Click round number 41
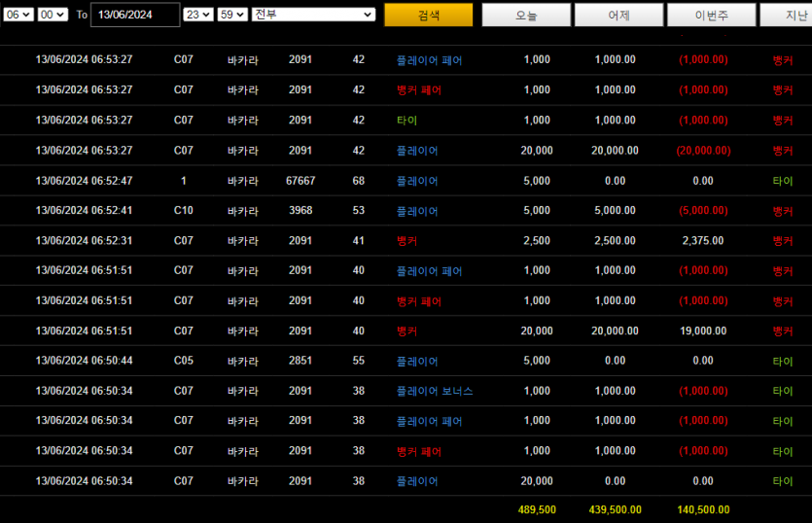 point(359,241)
